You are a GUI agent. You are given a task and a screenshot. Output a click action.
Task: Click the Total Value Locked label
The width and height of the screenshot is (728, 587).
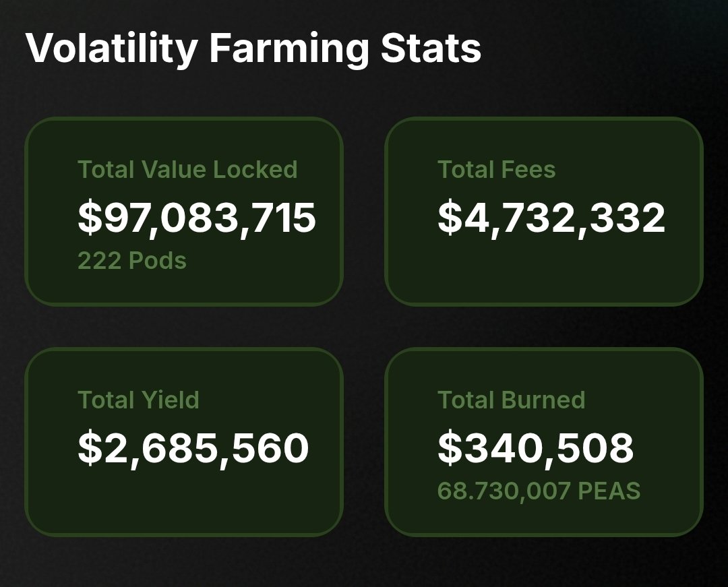coord(187,169)
